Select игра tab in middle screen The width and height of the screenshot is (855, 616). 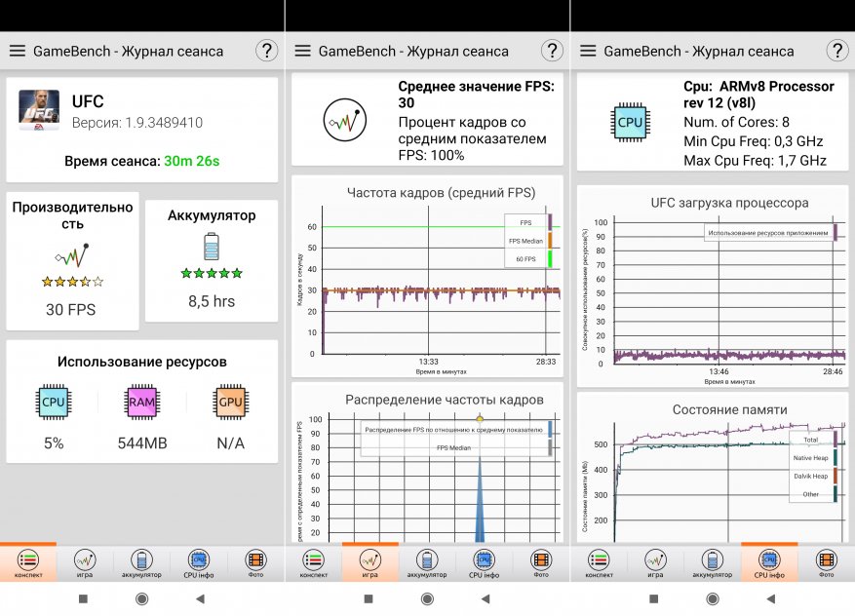pyautogui.click(x=370, y=563)
